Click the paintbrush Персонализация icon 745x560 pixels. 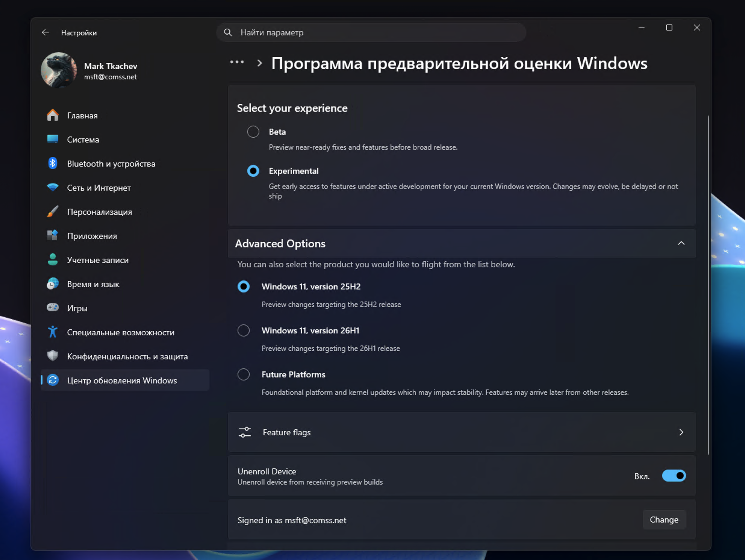[52, 211]
